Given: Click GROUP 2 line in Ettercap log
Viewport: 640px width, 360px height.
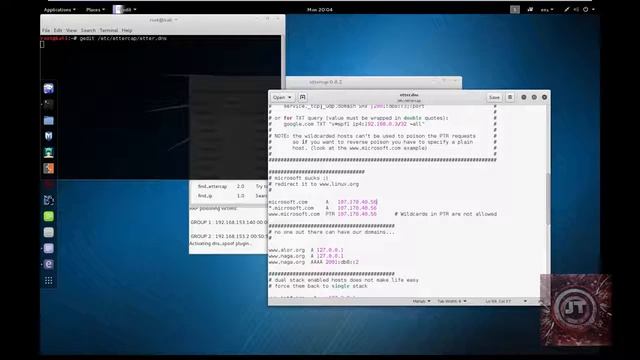Looking at the screenshot, I should [x=229, y=236].
